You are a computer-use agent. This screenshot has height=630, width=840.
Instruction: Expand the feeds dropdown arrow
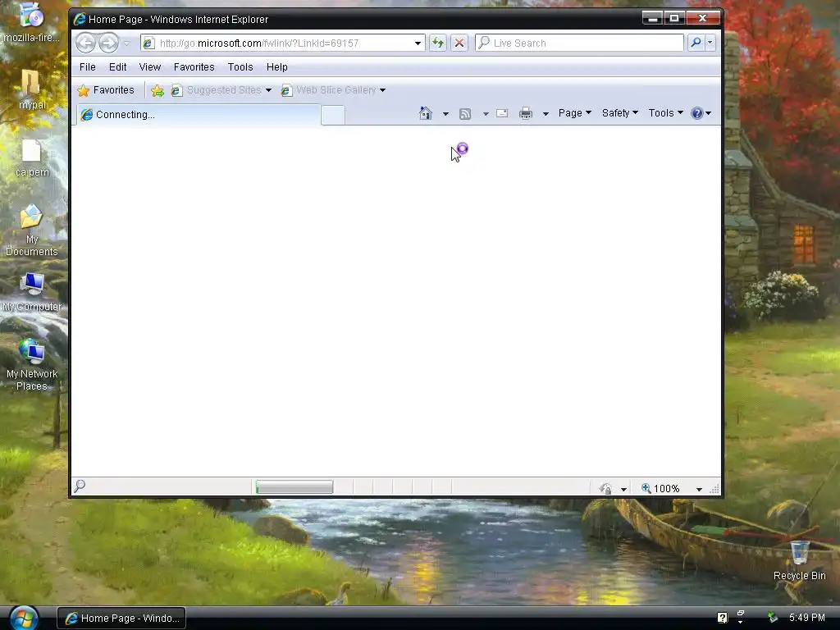pos(486,113)
